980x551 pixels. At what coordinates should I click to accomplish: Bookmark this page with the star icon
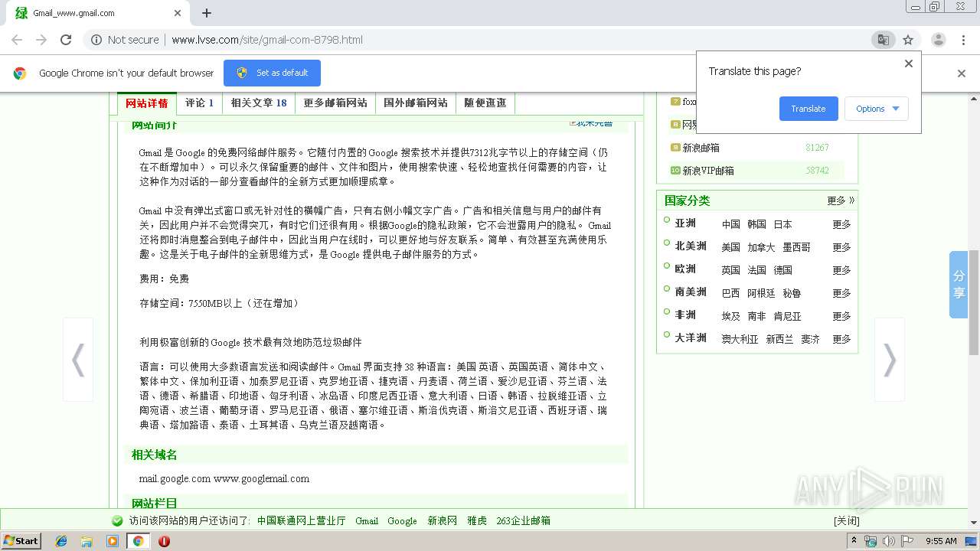[908, 40]
